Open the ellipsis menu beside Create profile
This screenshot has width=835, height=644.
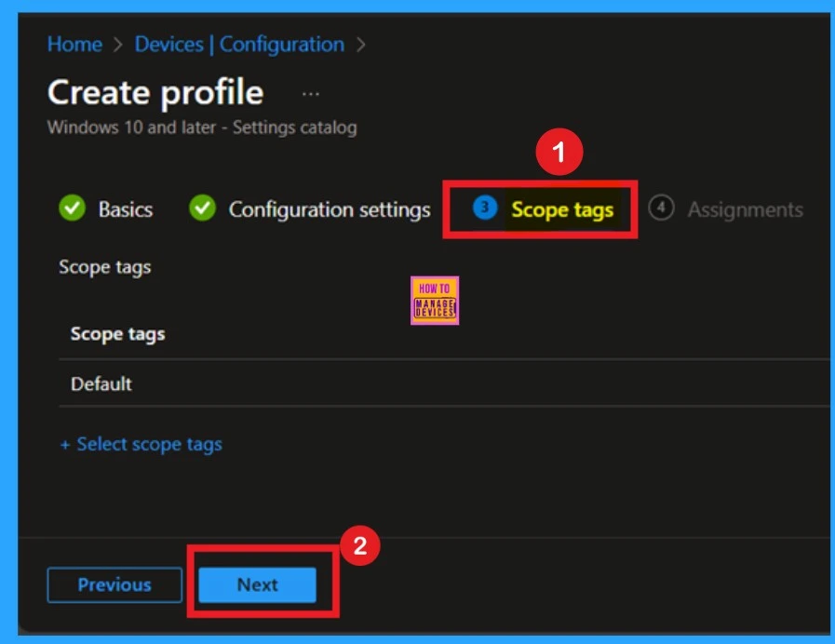pos(311,95)
